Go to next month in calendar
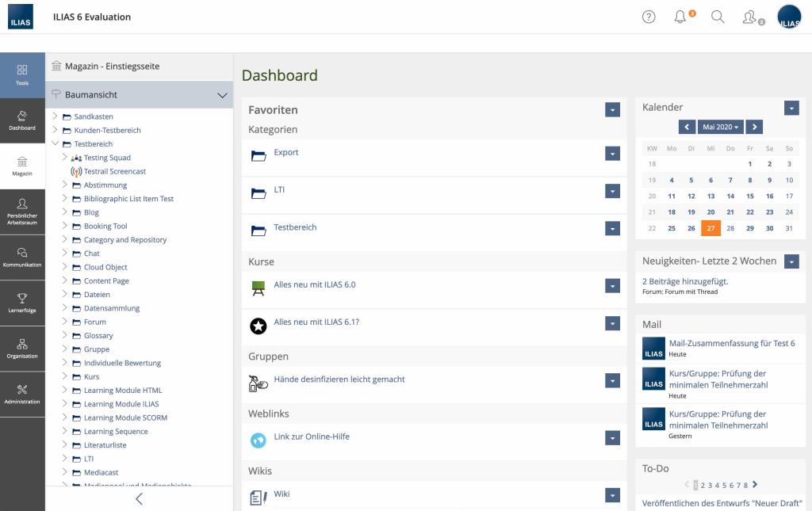Viewport: 812px width, 511px height. [754, 127]
